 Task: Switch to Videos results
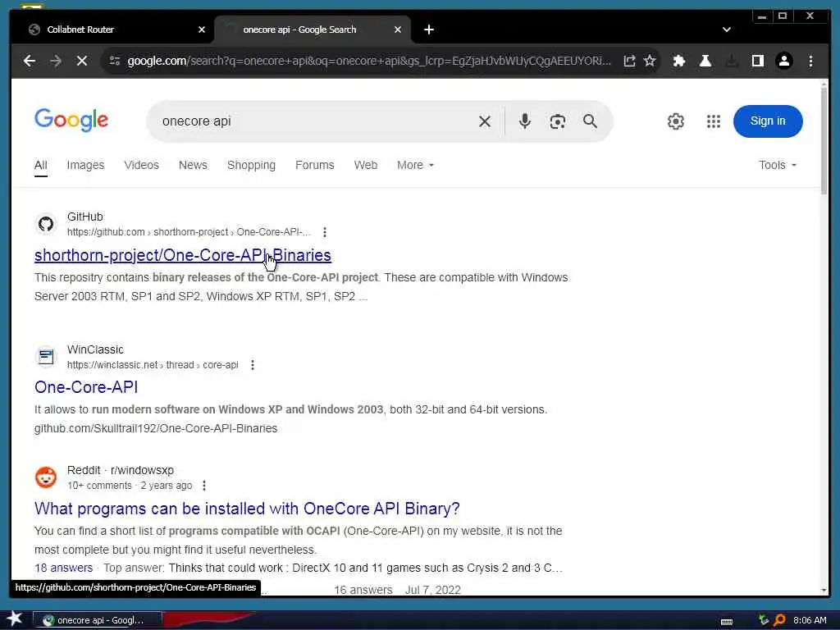pos(141,166)
